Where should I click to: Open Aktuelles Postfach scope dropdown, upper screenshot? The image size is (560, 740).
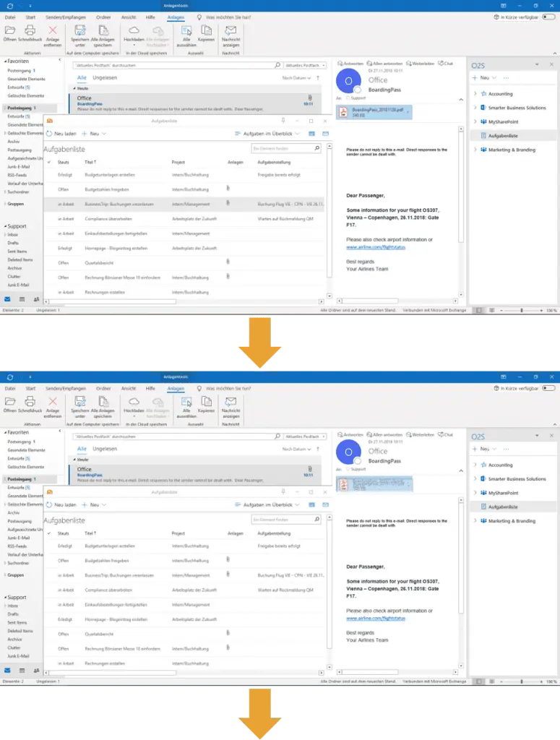[x=305, y=65]
